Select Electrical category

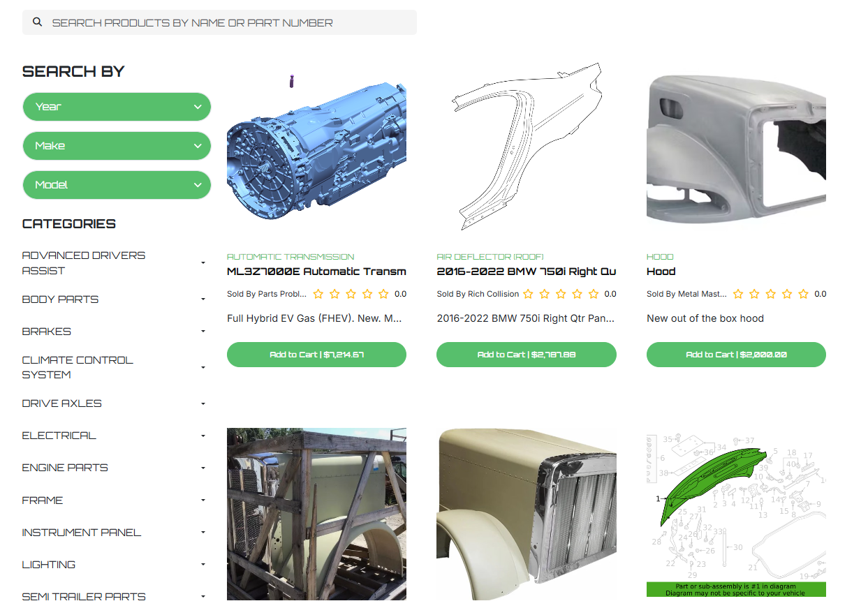pos(59,436)
